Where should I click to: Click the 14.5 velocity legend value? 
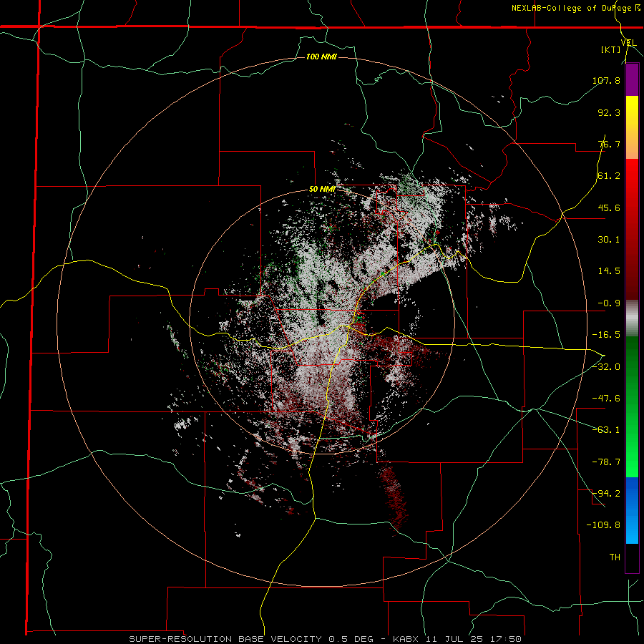[x=609, y=271]
